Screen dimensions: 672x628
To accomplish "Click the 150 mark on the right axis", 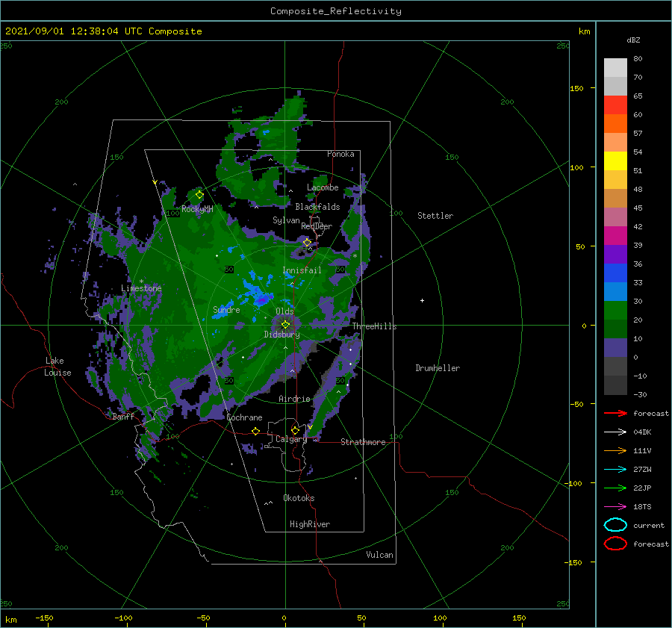I will pyautogui.click(x=576, y=88).
